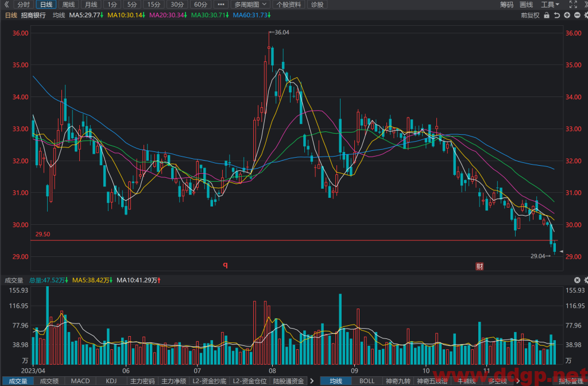Toggle fullscreen chart with expand icon
This screenshot has width=588, height=386.
pyautogui.click(x=573, y=5)
